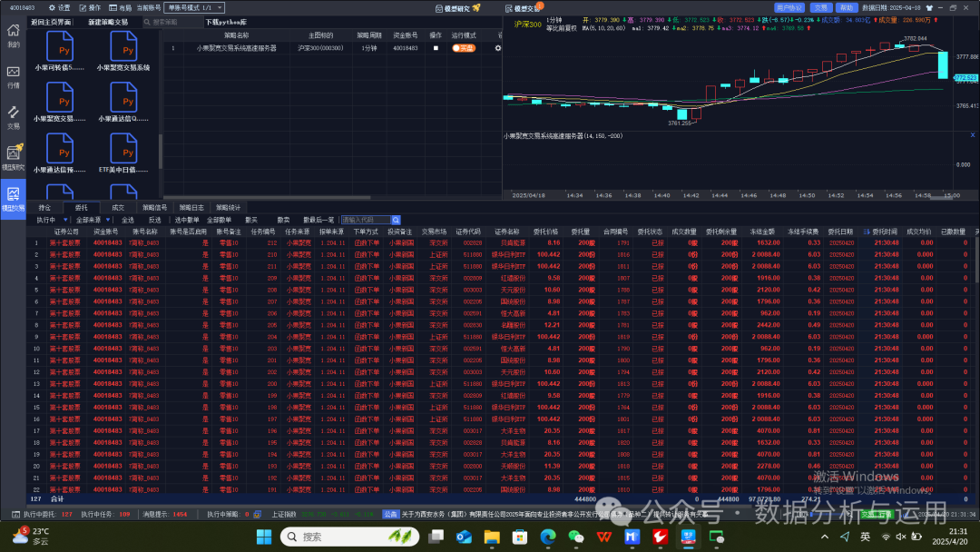The height and width of the screenshot is (552, 980).
Task: Open the 全部来源 source filter dropdown
Action: pyautogui.click(x=93, y=220)
